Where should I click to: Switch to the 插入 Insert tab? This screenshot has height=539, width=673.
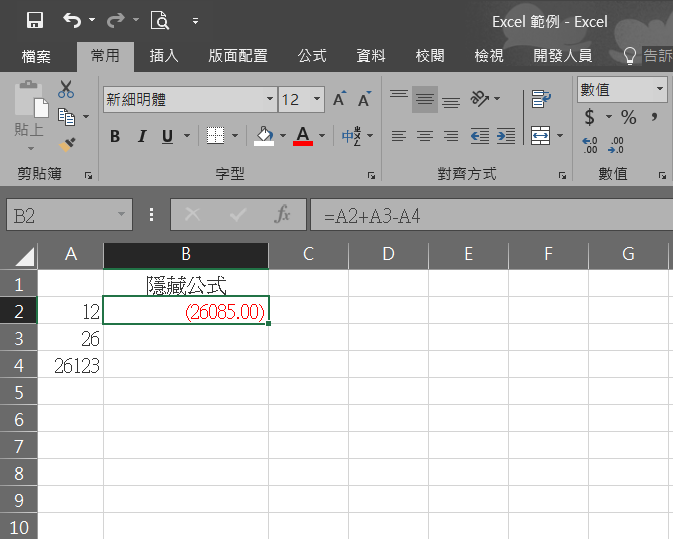164,56
